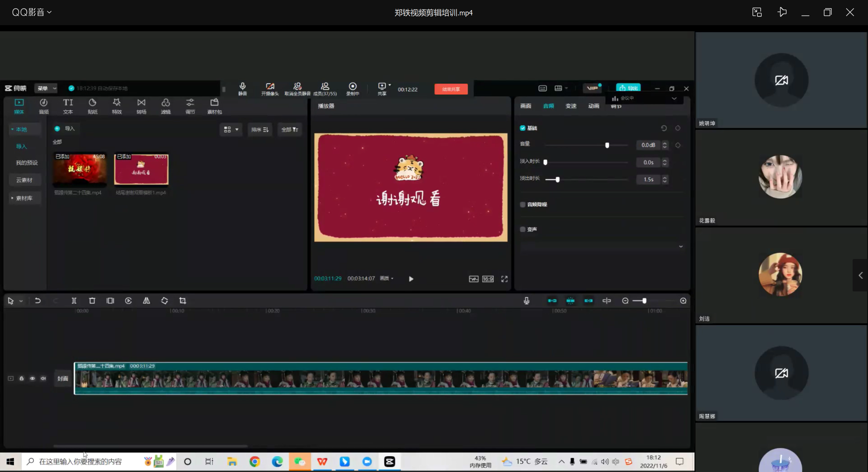This screenshot has height=472, width=868.
Task: Click the 16:9 aspect ratio icon
Action: 487,279
